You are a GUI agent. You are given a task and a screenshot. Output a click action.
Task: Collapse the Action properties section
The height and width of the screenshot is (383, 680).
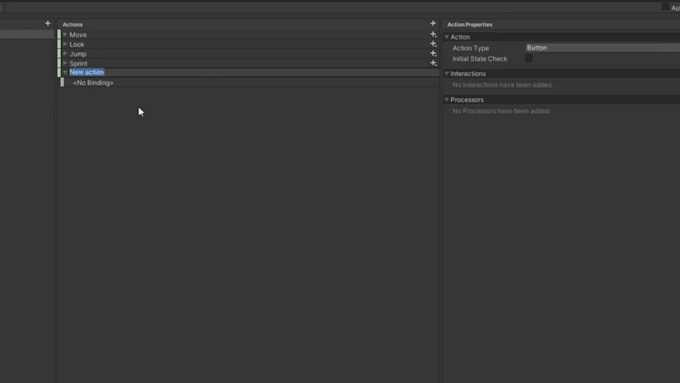(447, 37)
